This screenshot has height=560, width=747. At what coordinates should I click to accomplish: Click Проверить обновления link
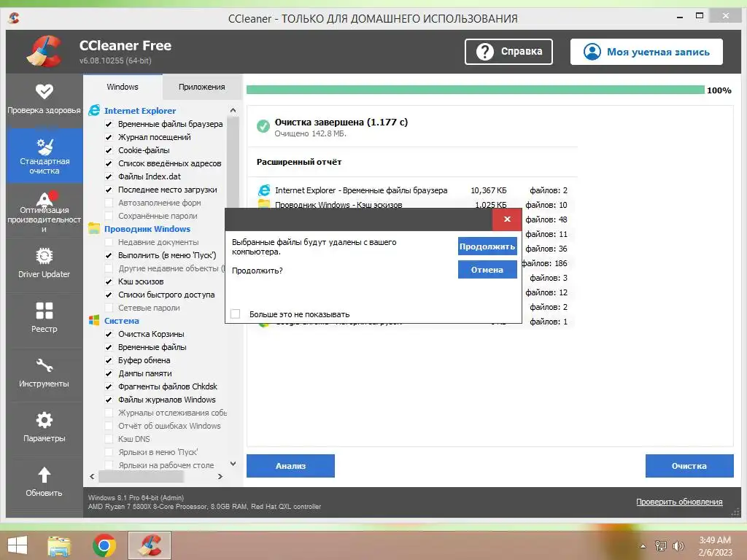click(x=679, y=502)
